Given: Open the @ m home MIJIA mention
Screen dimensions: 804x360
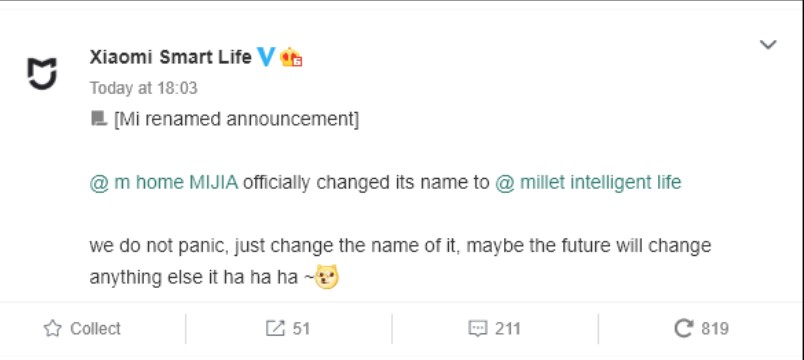Looking at the screenshot, I should point(164,182).
